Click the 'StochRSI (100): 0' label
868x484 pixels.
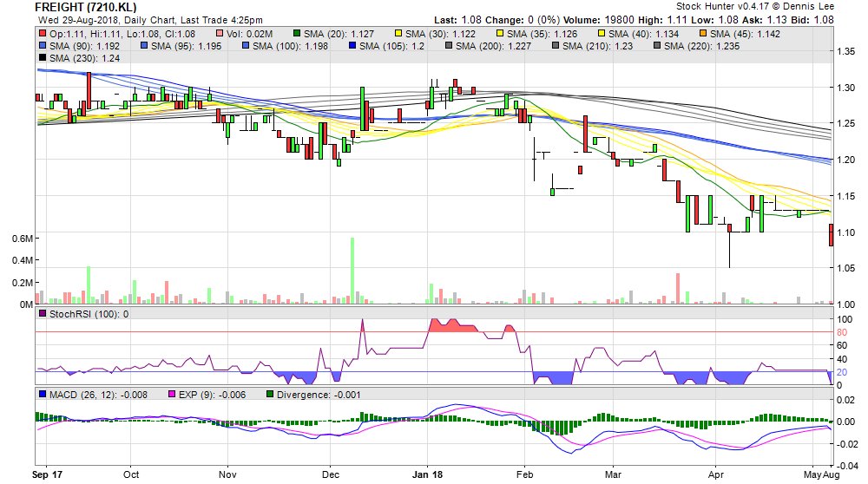(x=89, y=314)
